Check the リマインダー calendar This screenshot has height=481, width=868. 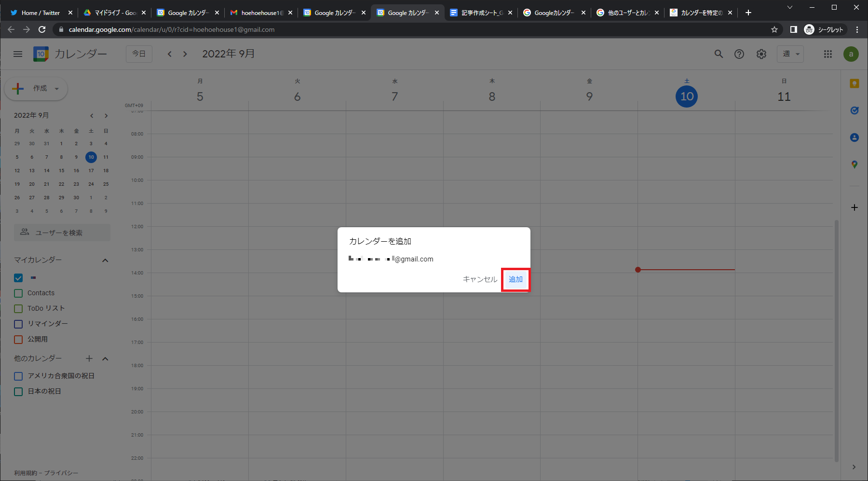tap(18, 324)
